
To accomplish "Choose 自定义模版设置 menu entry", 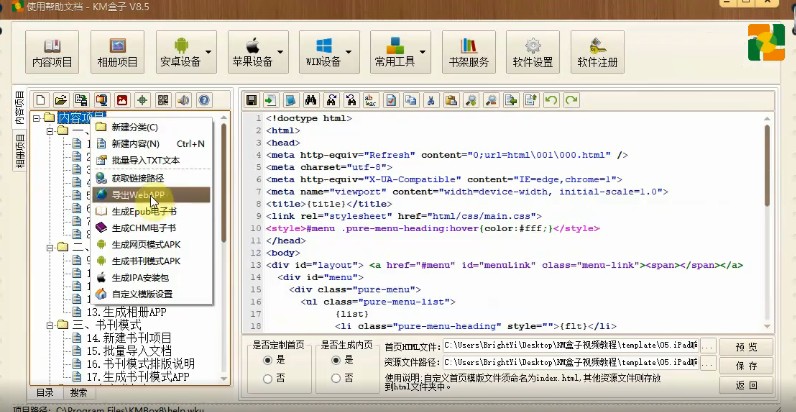I will [x=151, y=294].
